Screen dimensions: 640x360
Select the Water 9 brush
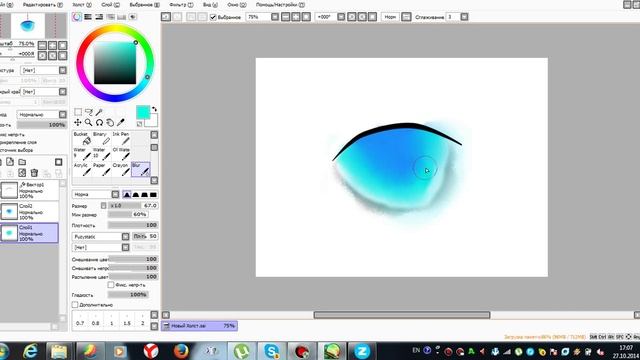82,154
